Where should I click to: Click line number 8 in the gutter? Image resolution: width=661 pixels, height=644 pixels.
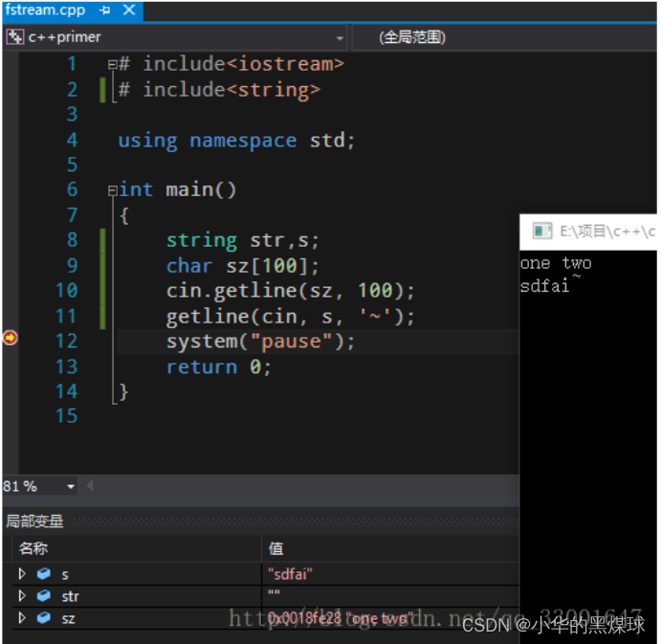click(x=72, y=240)
